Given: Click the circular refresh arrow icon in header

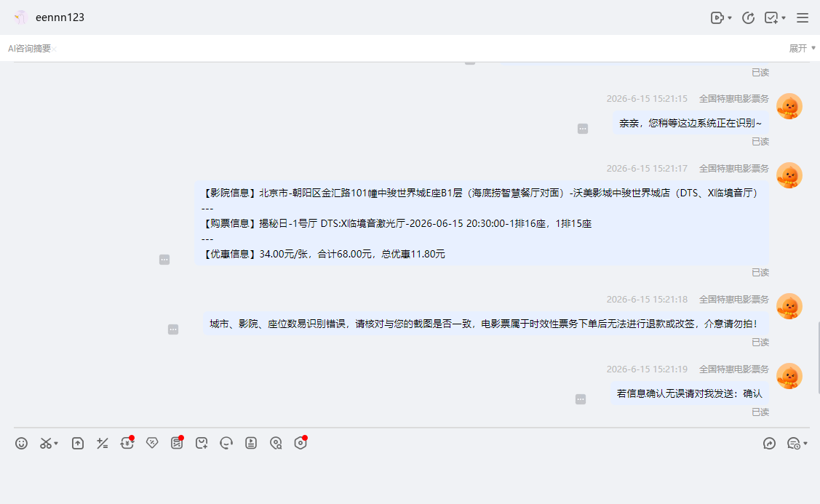Looking at the screenshot, I should (x=749, y=17).
